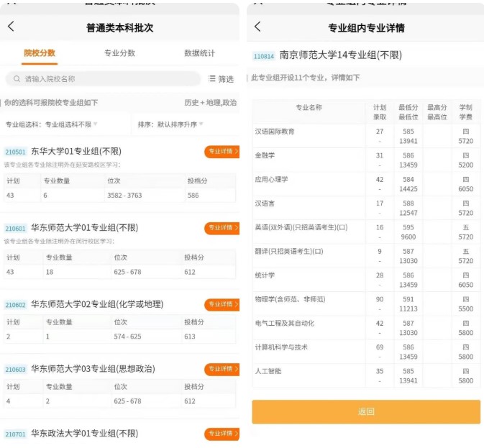Screen dimensions: 484x448
Task: Open 专业详情 for 华东政法大学01专业组
Action: click(222, 434)
